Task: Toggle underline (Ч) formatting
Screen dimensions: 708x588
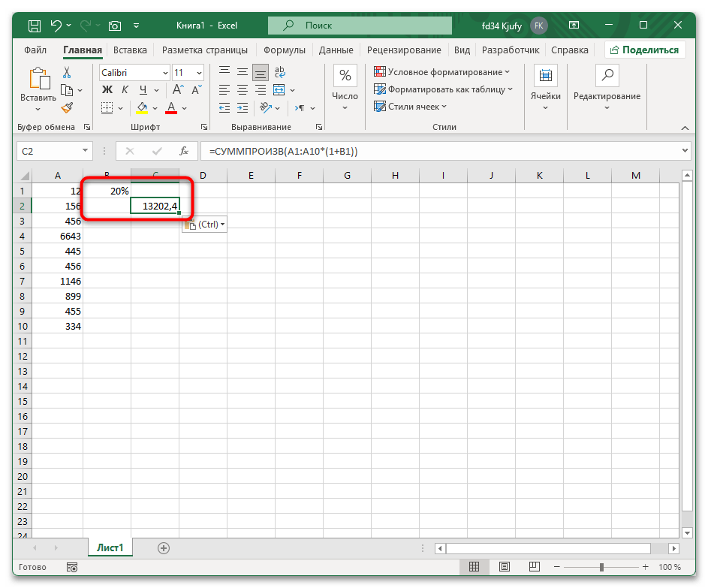Action: coord(143,90)
